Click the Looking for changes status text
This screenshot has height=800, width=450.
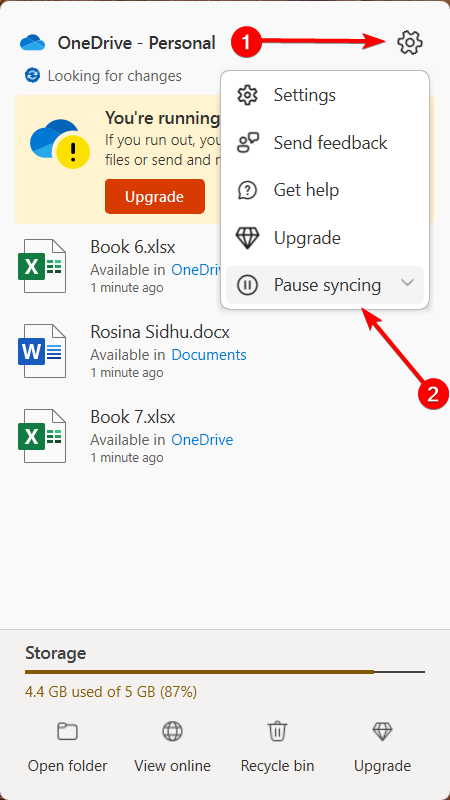[114, 76]
